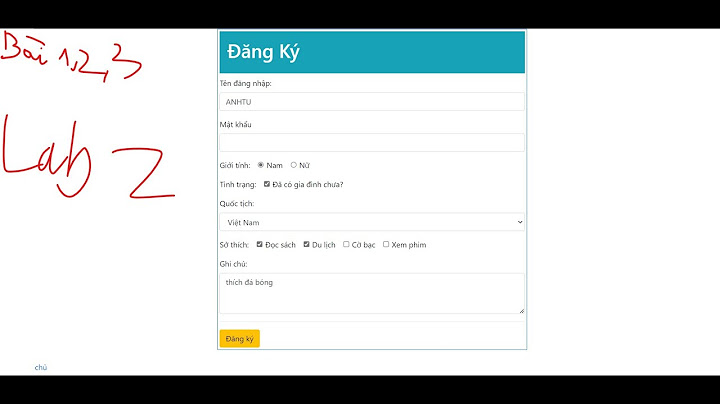Submit the form with Đăng ký button

coord(240,339)
